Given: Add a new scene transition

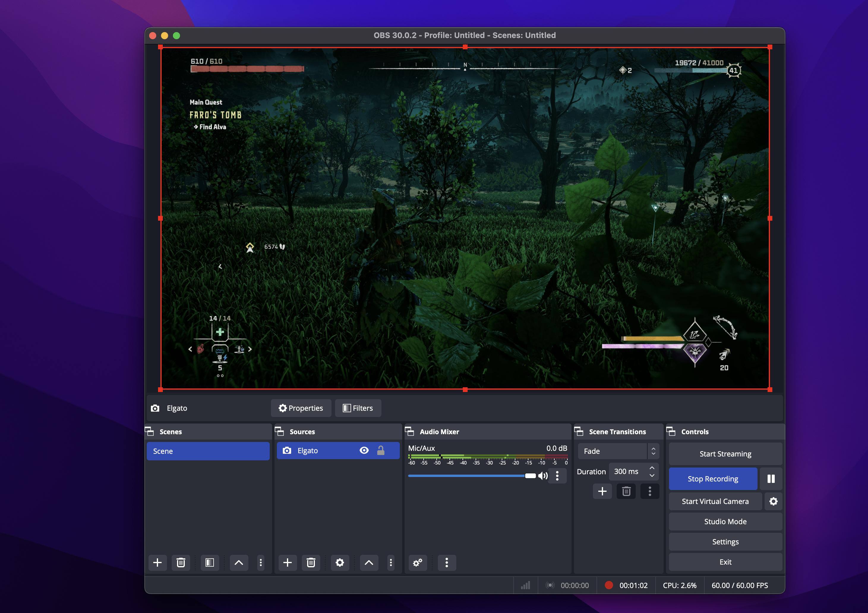Looking at the screenshot, I should click(602, 491).
